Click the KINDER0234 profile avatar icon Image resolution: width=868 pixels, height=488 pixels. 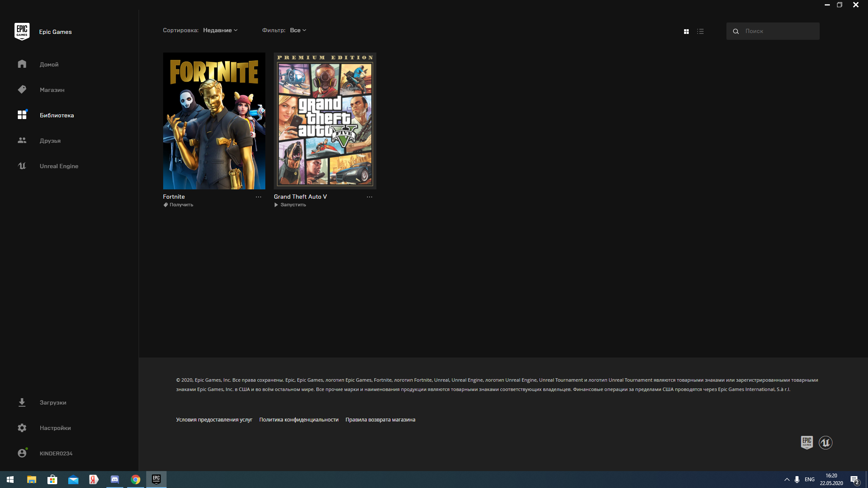(x=22, y=453)
